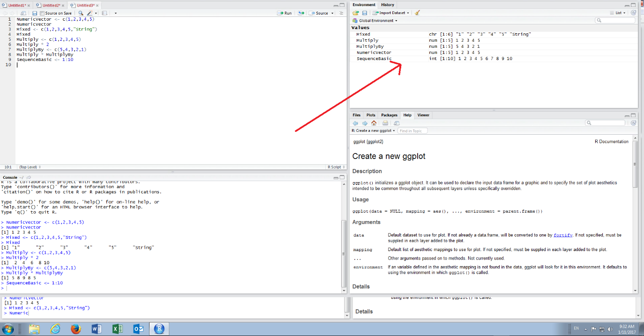Open compile options dropdown arrow
Viewport: 644px width, 336px height.
point(115,13)
